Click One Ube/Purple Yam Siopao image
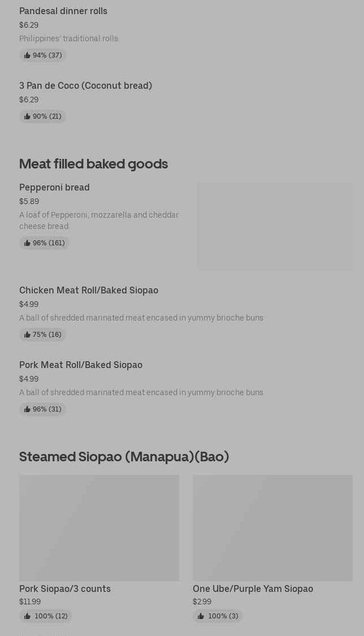The height and width of the screenshot is (636, 364). (x=272, y=527)
